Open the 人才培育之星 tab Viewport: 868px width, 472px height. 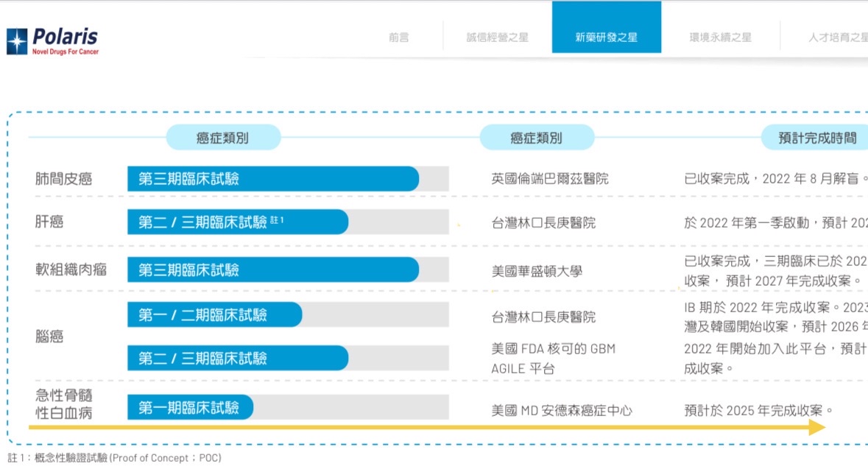[x=838, y=37]
